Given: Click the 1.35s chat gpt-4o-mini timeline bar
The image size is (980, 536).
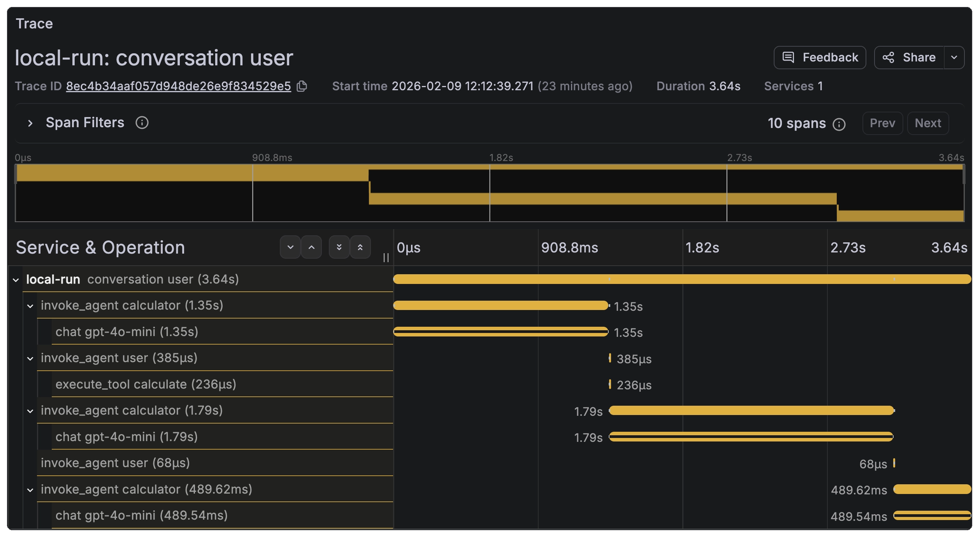Looking at the screenshot, I should [x=501, y=331].
